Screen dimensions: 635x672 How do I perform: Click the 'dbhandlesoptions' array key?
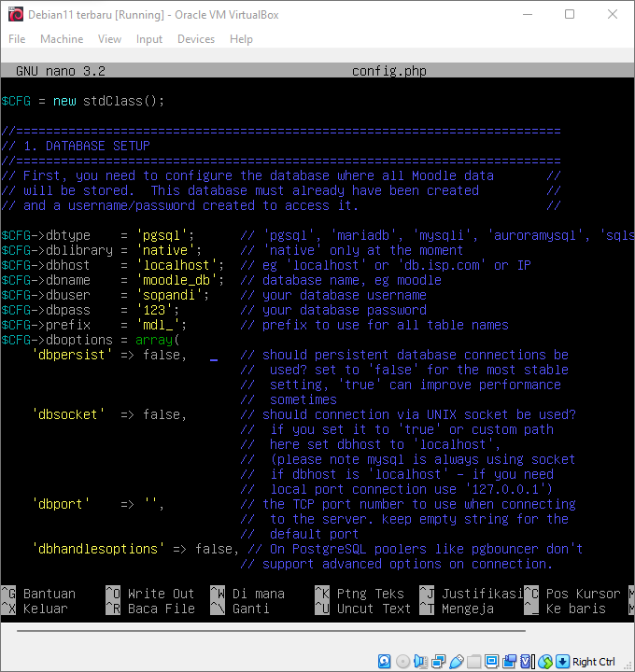(x=98, y=549)
